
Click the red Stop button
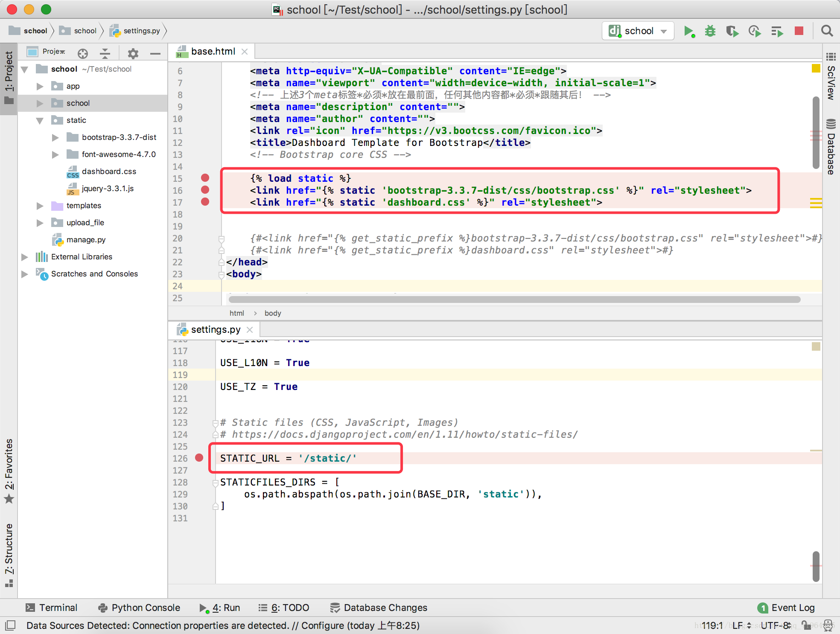pyautogui.click(x=799, y=31)
